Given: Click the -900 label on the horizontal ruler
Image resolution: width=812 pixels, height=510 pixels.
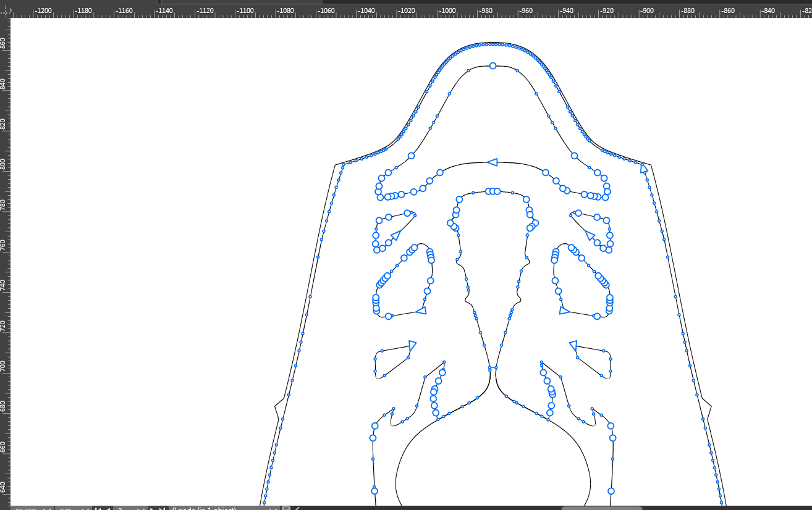Looking at the screenshot, I should (x=647, y=11).
